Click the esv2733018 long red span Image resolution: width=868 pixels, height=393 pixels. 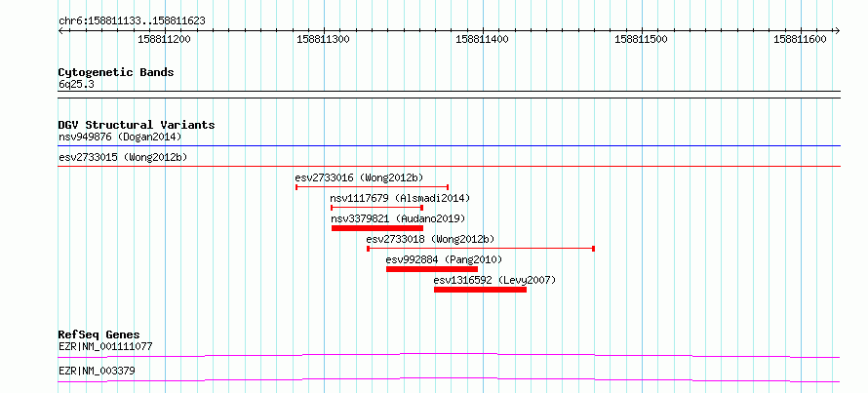pos(481,249)
